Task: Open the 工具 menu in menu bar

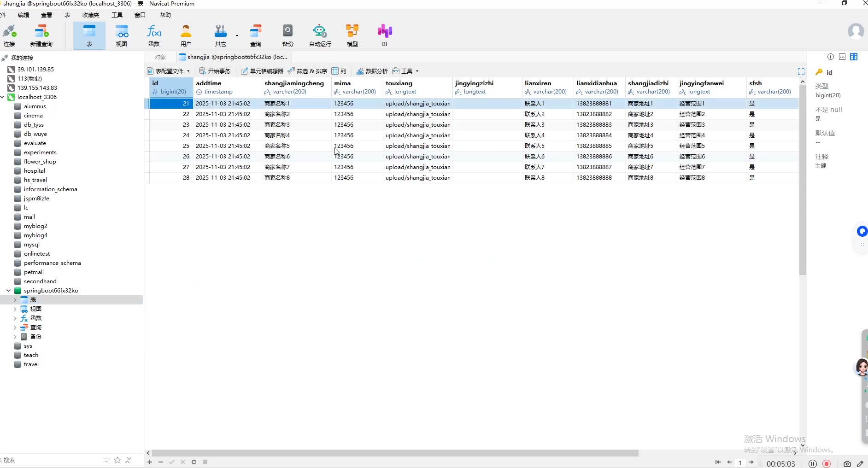Action: pyautogui.click(x=117, y=15)
